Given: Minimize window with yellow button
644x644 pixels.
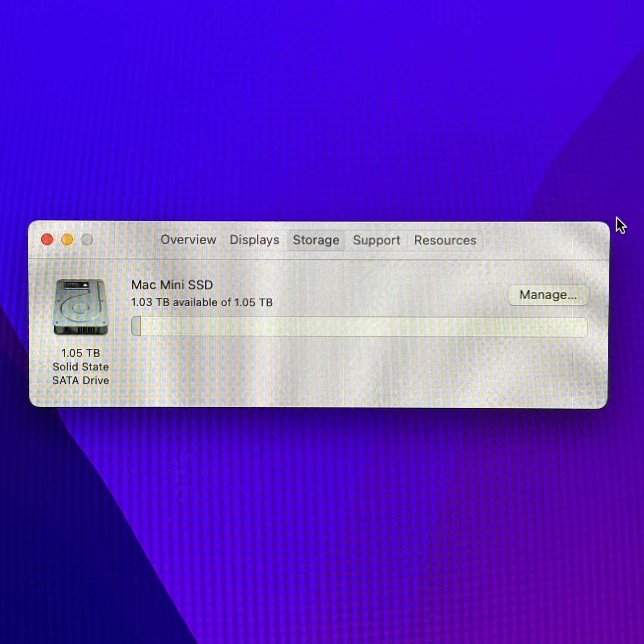Looking at the screenshot, I should (x=67, y=240).
